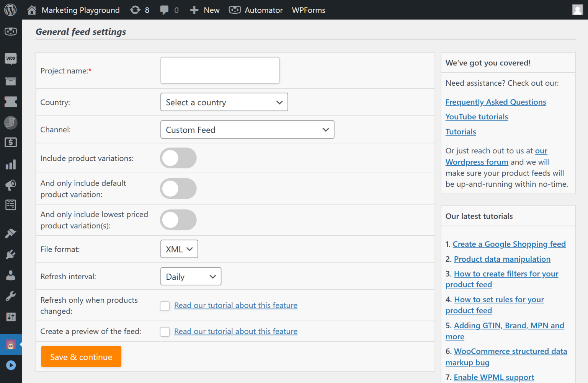Screen dimensions: 588x383
Task: Open the Automator menu item
Action: [256, 10]
